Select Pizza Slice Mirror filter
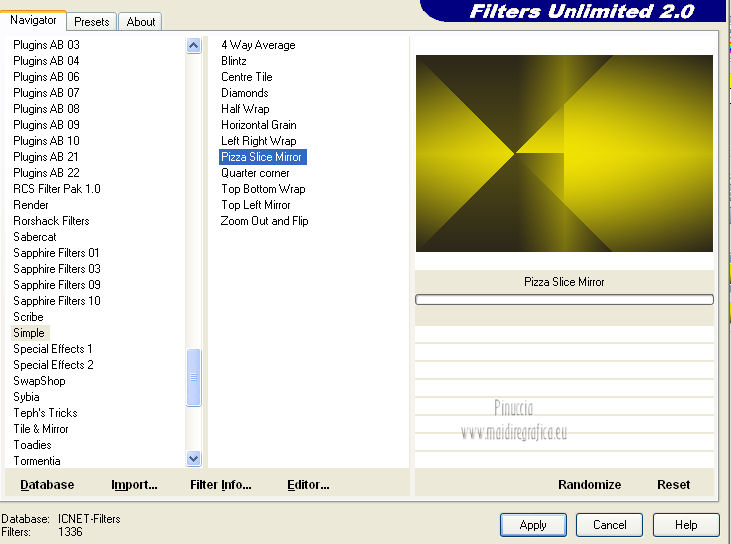Viewport: 731px width, 544px height. [262, 157]
